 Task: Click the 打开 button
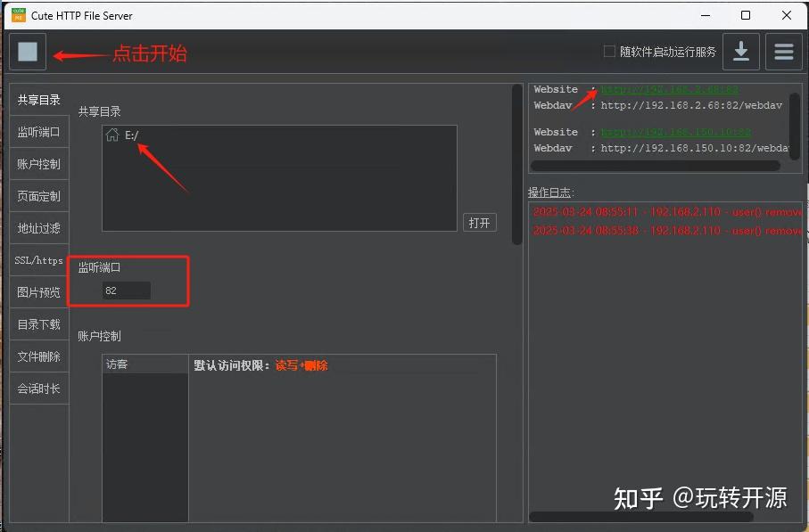coord(480,223)
